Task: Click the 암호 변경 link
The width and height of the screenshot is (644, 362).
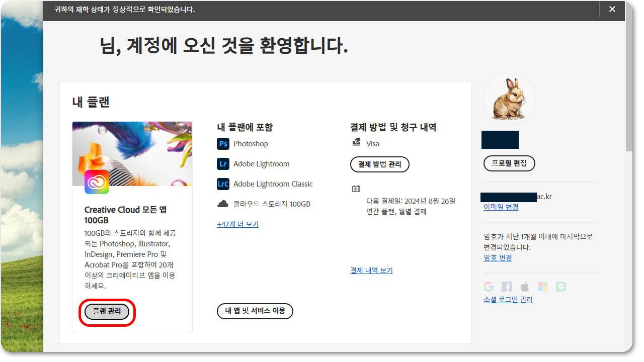Action: point(498,258)
